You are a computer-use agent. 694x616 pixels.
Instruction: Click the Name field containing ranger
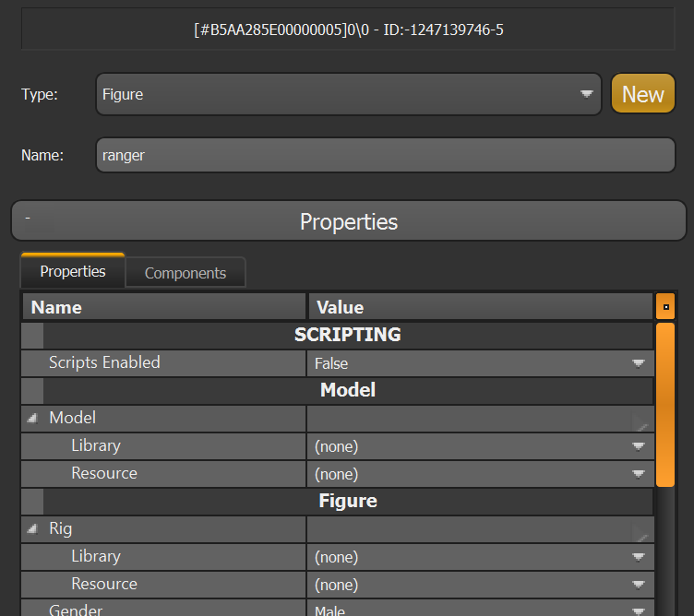click(x=385, y=155)
